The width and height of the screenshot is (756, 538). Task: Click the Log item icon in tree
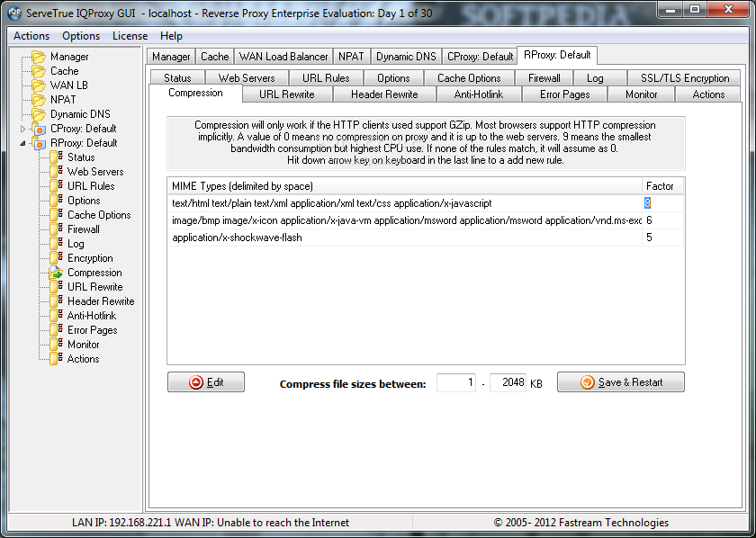click(x=57, y=244)
